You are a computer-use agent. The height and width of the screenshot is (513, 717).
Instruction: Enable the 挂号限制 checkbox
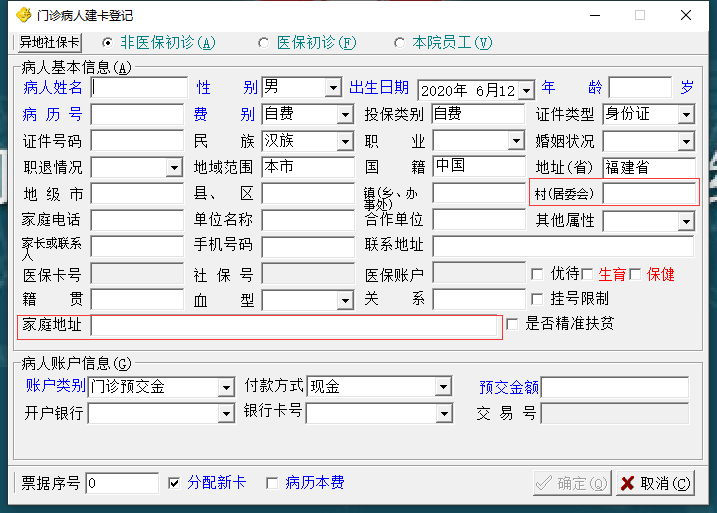(537, 299)
